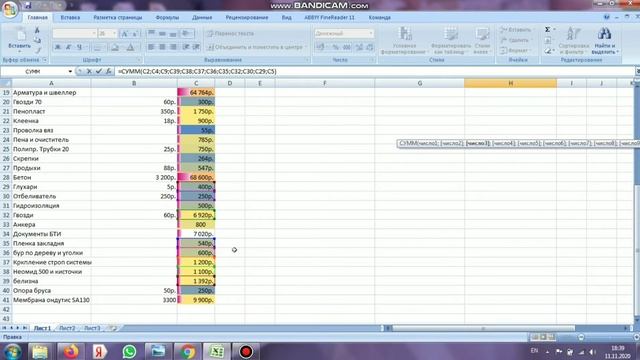
Task: Click the Fill Color bucket icon
Action: (115, 47)
